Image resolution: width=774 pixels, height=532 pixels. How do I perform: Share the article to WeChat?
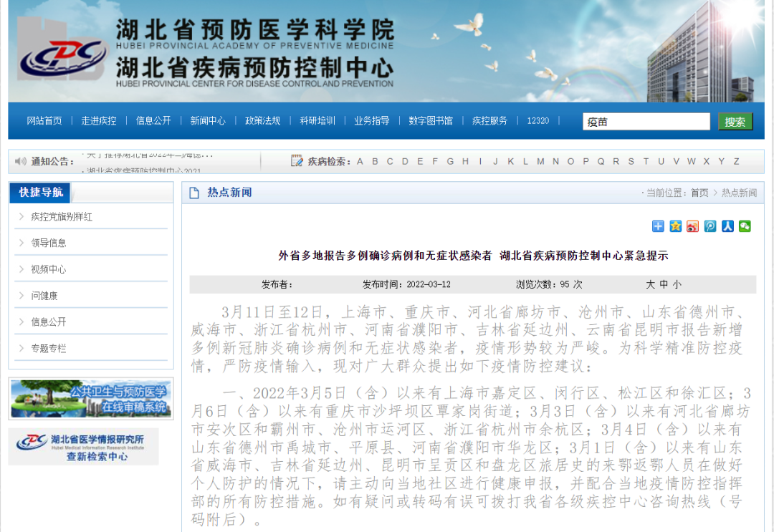[745, 226]
